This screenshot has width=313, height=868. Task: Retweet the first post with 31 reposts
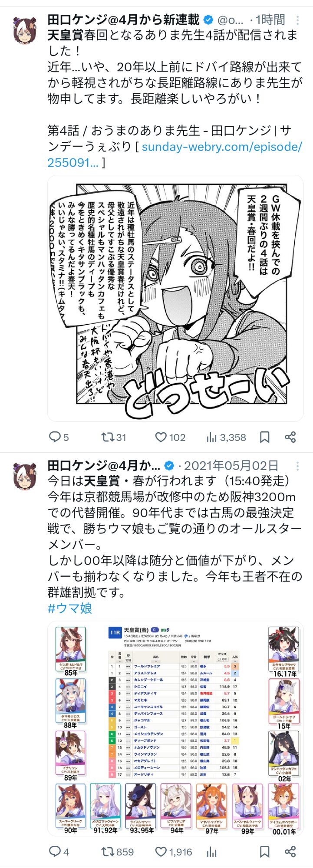tap(113, 437)
